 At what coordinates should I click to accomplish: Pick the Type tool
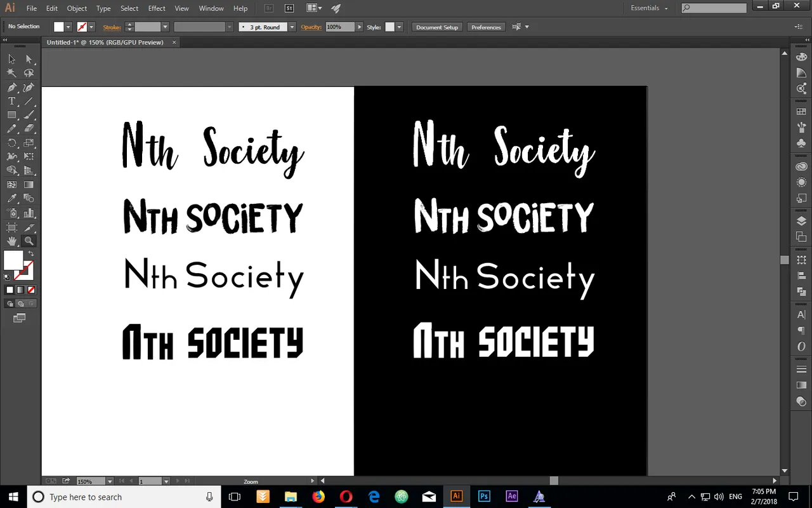(x=11, y=102)
